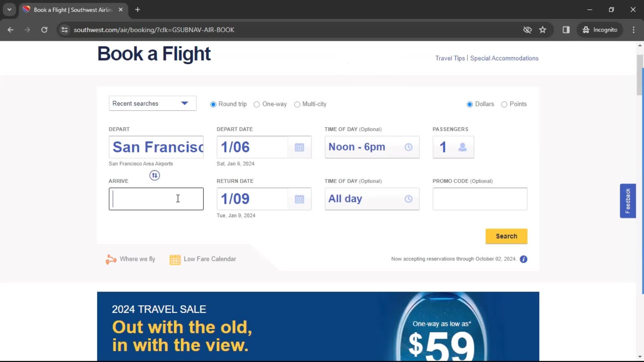Viewport: 644px width, 362px height.
Task: Click the swap origin and destination icon
Action: point(155,175)
